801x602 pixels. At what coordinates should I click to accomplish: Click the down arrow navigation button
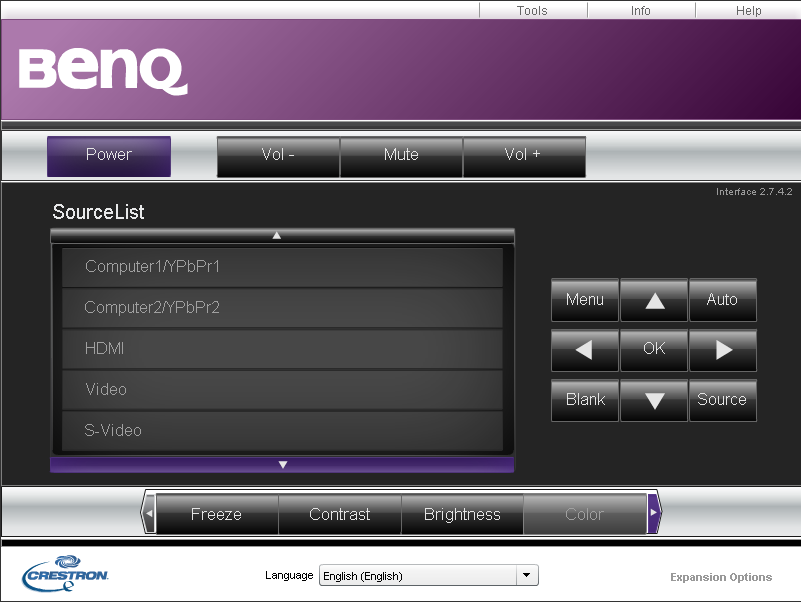pyautogui.click(x=654, y=400)
